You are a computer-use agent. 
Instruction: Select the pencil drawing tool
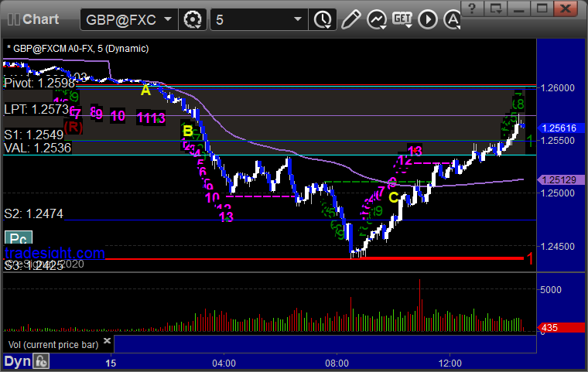[x=350, y=19]
